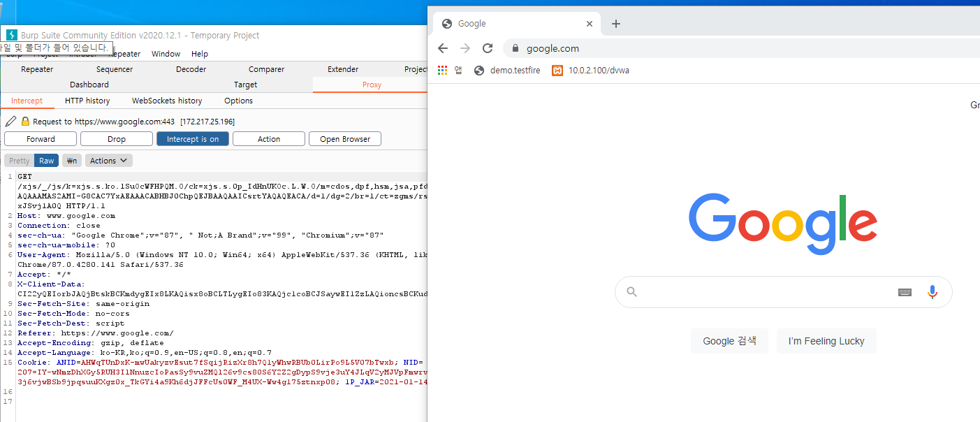This screenshot has height=422, width=980.
Task: Open the Target tab
Action: point(245,85)
